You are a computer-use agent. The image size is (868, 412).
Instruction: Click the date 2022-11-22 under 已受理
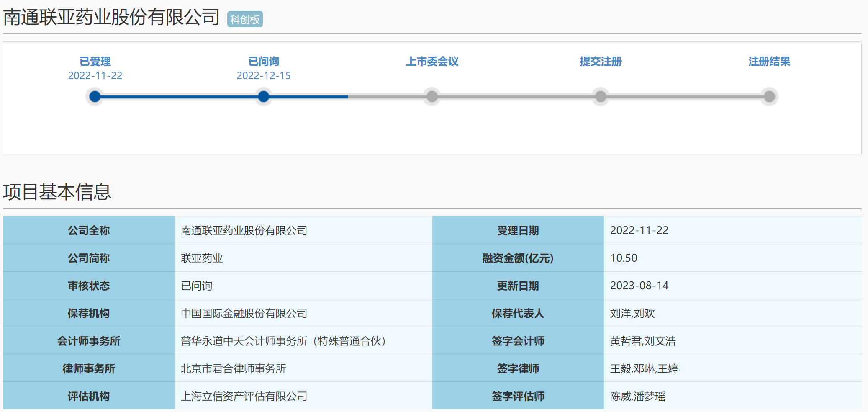95,76
